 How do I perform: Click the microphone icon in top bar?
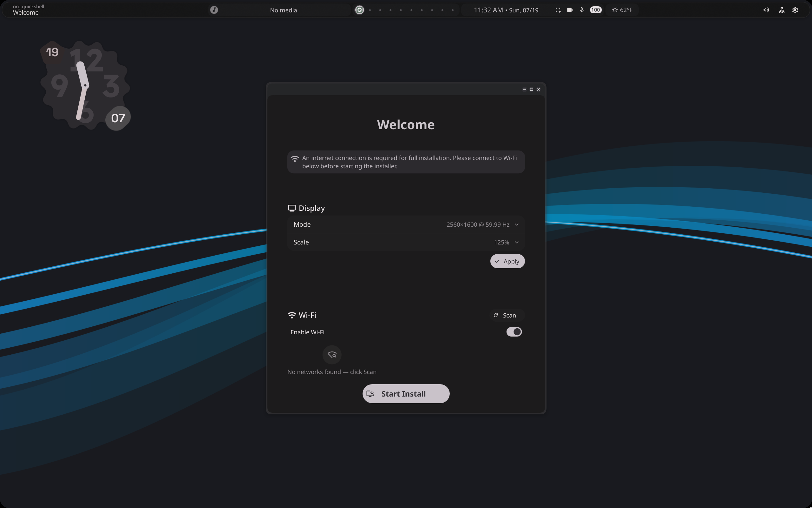pos(582,10)
